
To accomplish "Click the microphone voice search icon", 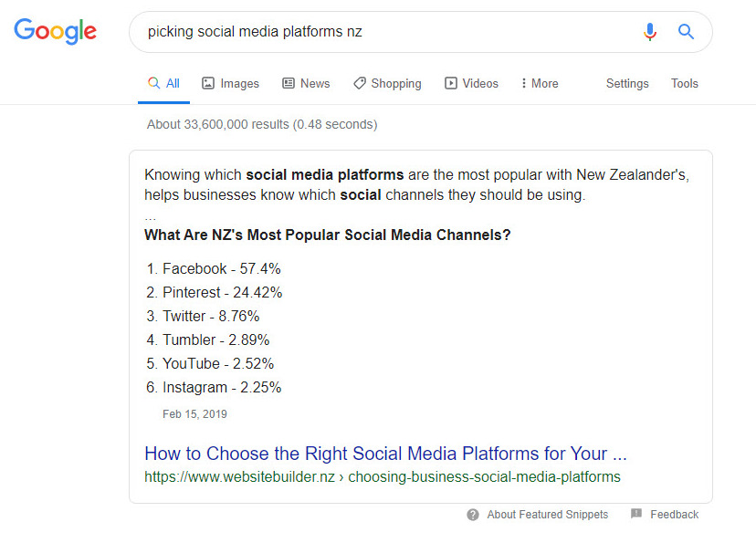I will [x=650, y=32].
